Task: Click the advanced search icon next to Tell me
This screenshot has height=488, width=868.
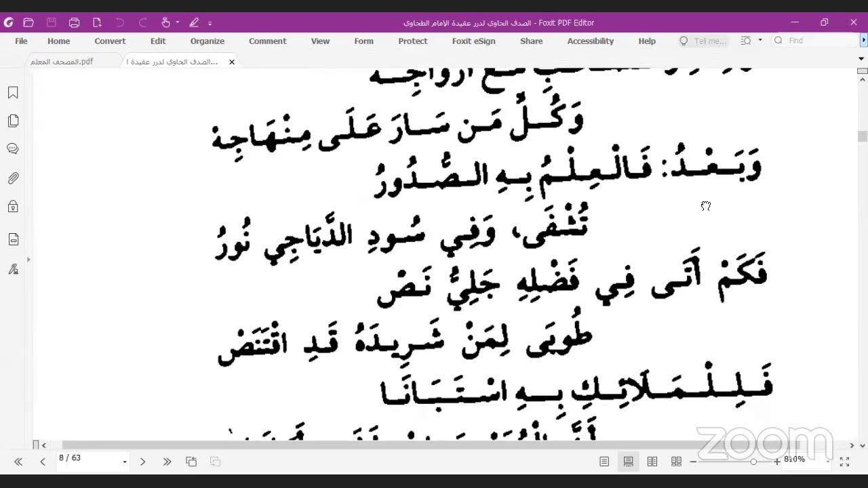Action: [x=746, y=41]
